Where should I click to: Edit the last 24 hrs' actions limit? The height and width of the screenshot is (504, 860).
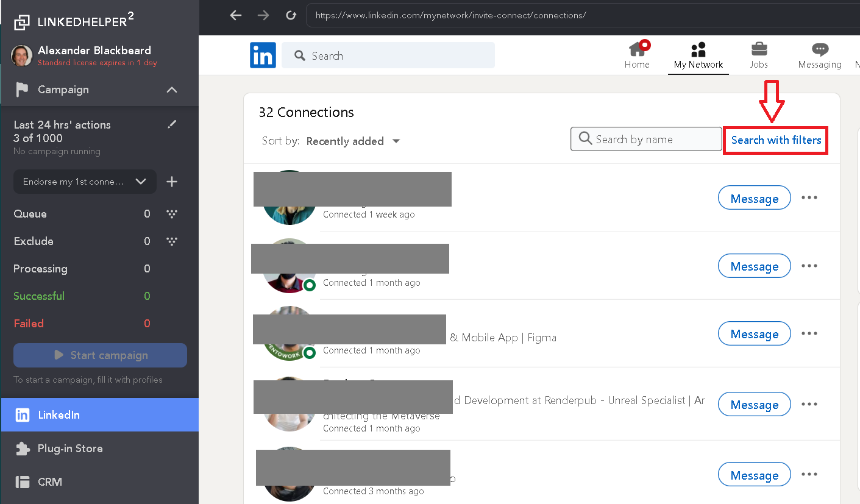pyautogui.click(x=172, y=124)
